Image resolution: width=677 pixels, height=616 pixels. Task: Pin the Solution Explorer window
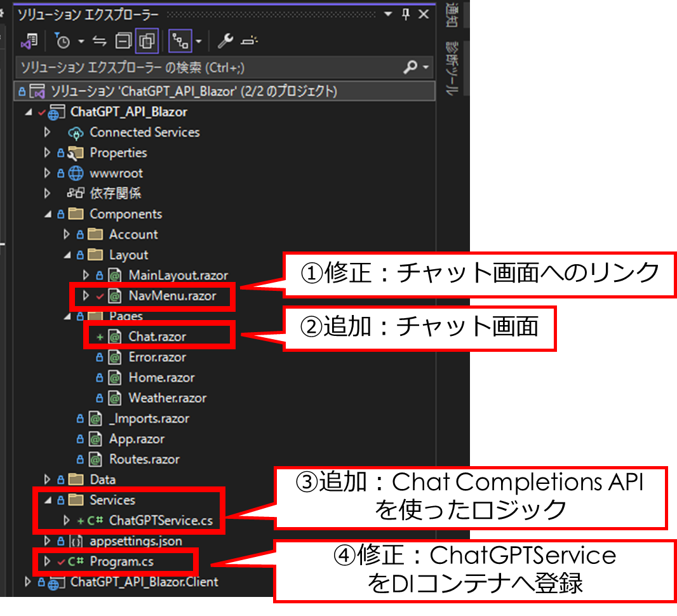(x=405, y=13)
